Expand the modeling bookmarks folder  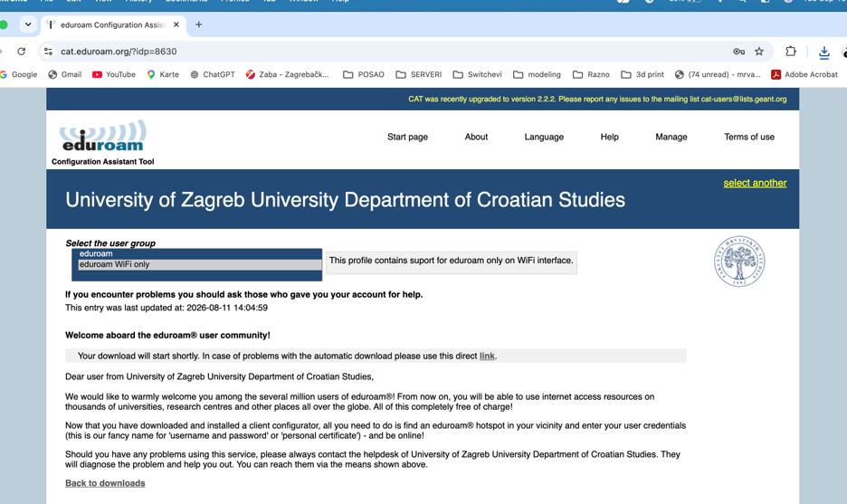537,74
